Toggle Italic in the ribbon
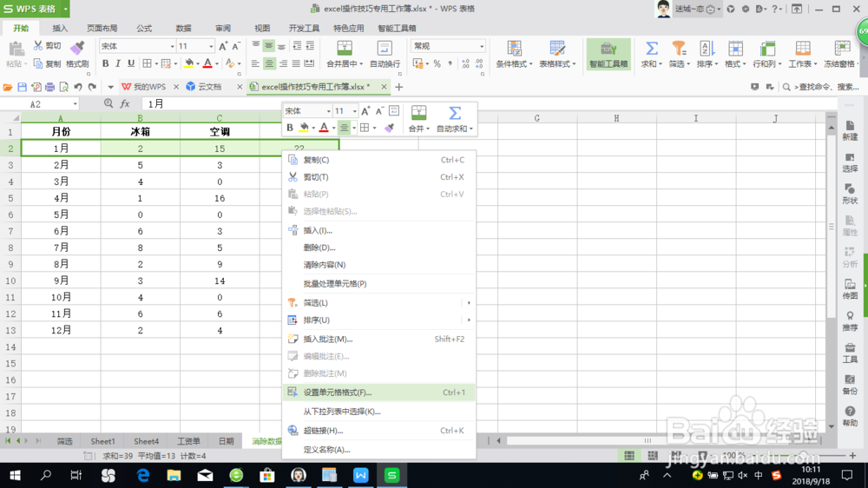Image resolution: width=868 pixels, height=488 pixels. (118, 63)
